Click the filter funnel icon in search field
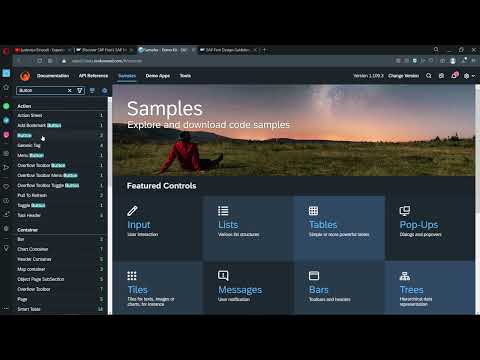 click(80, 90)
